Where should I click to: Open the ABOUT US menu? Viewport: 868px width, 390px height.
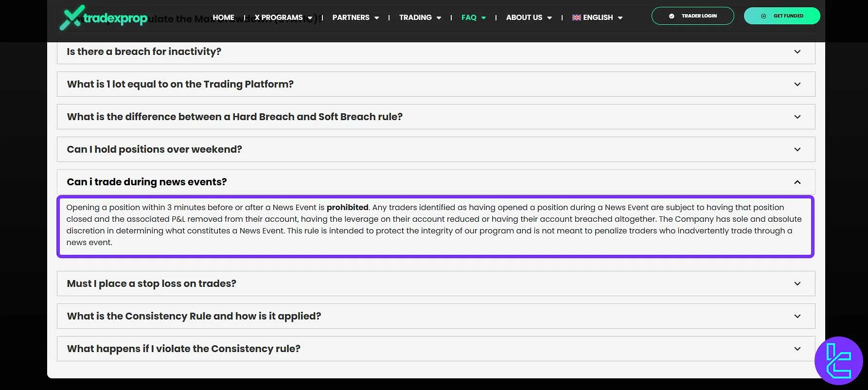[x=529, y=18]
